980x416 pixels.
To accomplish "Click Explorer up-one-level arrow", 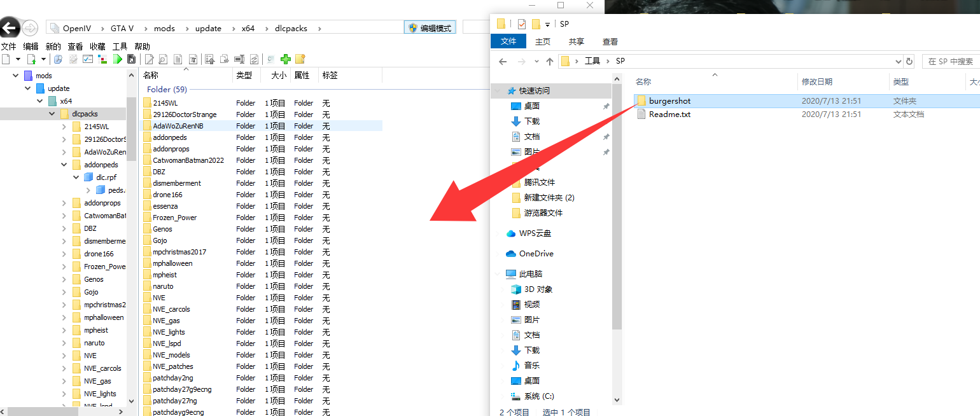I will tap(549, 61).
